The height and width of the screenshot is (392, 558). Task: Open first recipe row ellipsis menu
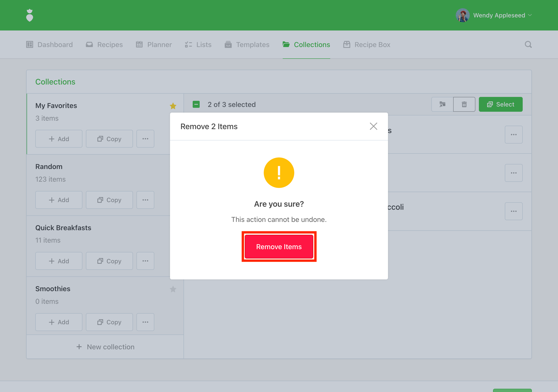coord(513,135)
